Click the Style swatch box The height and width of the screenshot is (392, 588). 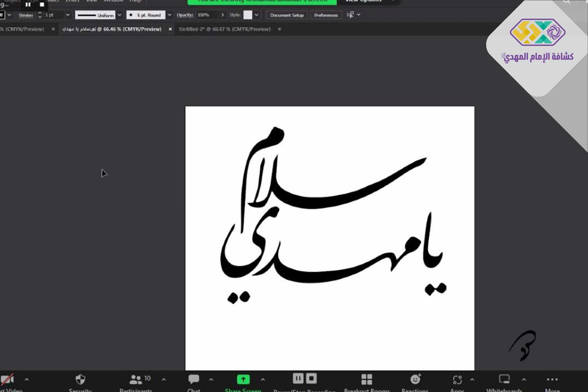click(247, 15)
